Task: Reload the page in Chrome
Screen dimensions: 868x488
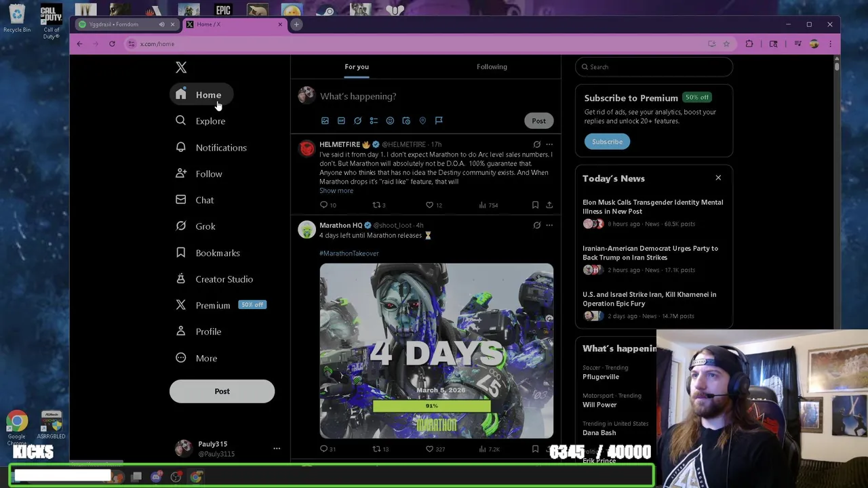Action: click(112, 44)
